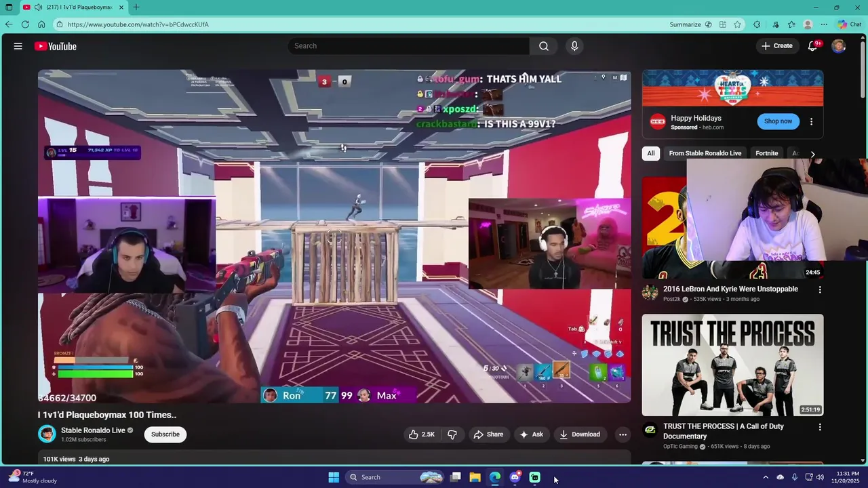The width and height of the screenshot is (868, 488).
Task: Close the current browser tab
Action: click(x=121, y=7)
